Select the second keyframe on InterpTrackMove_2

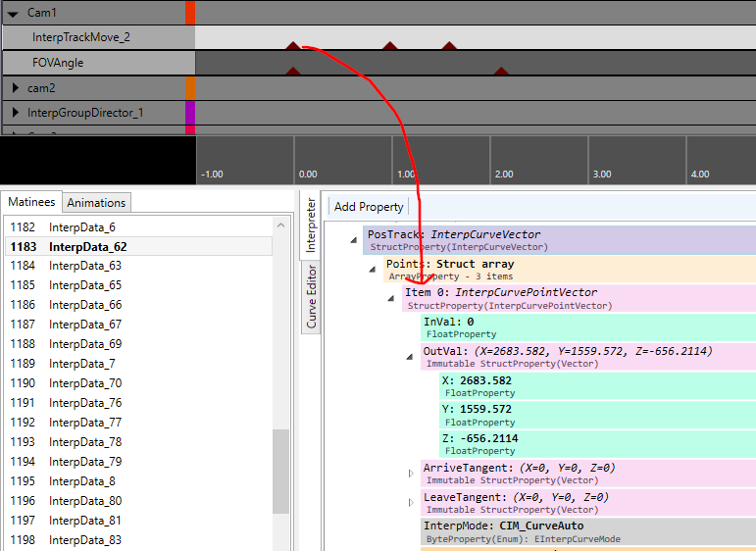coord(390,45)
